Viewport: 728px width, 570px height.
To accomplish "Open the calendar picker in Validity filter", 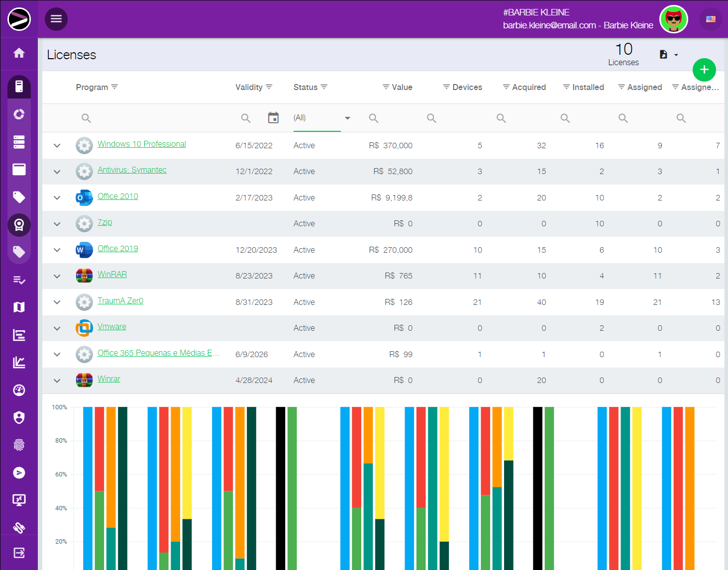I will click(x=273, y=118).
